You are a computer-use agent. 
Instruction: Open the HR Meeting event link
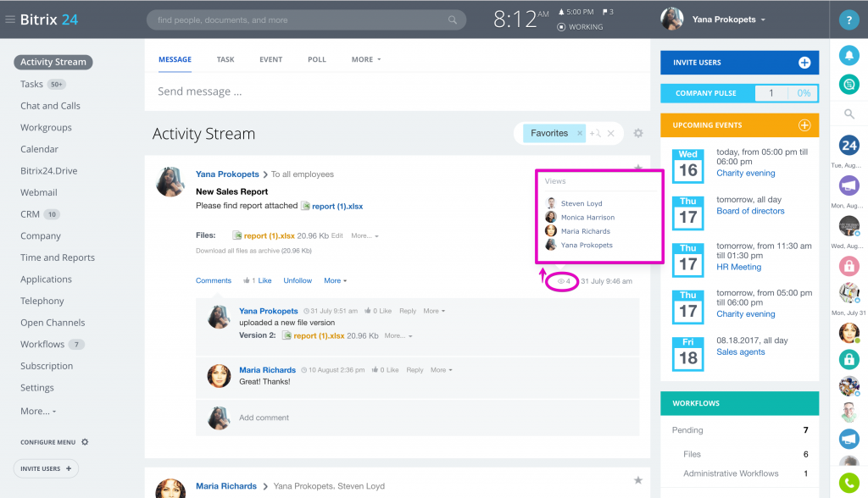tap(738, 267)
